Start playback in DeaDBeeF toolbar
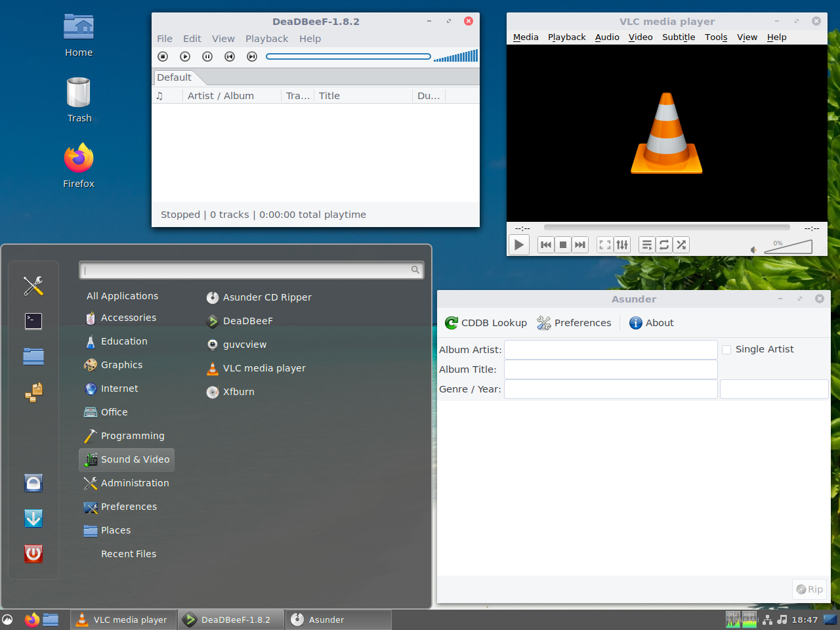Screen dimensions: 840x630 185,56
